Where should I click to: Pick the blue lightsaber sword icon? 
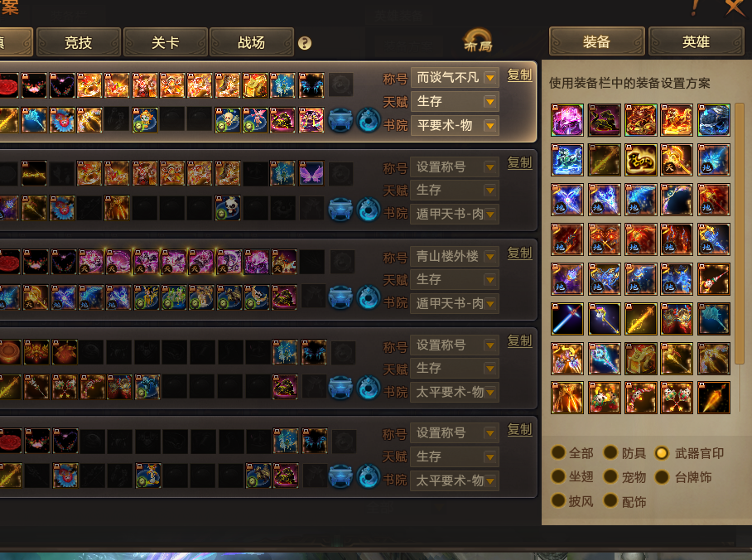(566, 319)
